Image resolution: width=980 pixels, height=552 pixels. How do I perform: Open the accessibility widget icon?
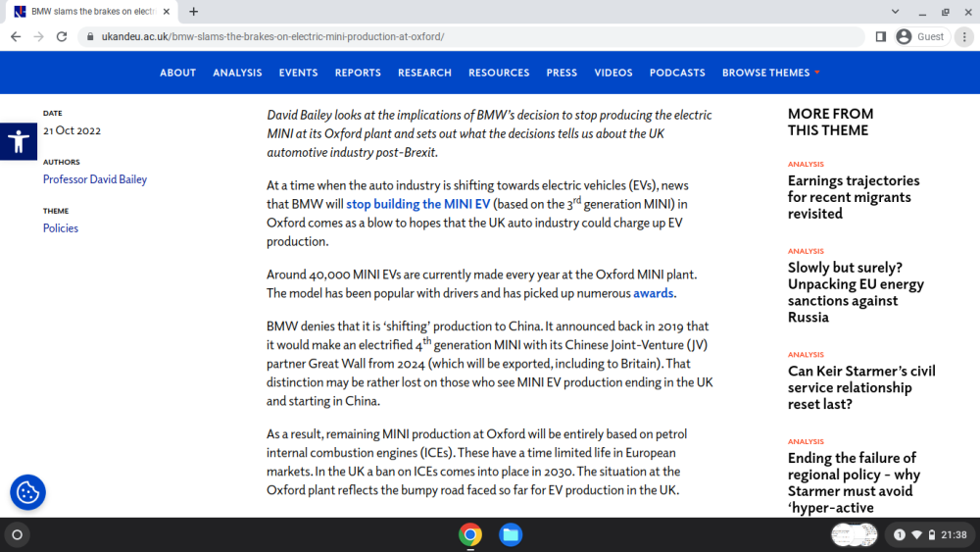[x=18, y=141]
